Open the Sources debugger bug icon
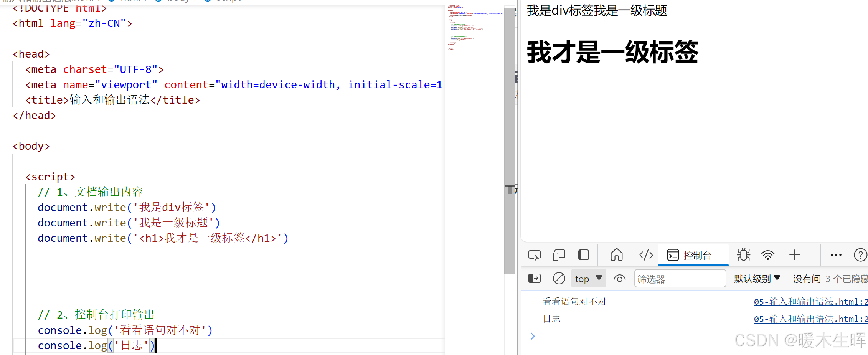Viewport: 868px width, 355px height. 743,255
